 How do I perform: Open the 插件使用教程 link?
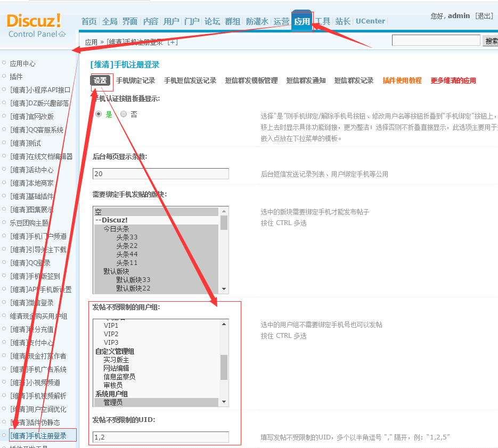coord(402,80)
